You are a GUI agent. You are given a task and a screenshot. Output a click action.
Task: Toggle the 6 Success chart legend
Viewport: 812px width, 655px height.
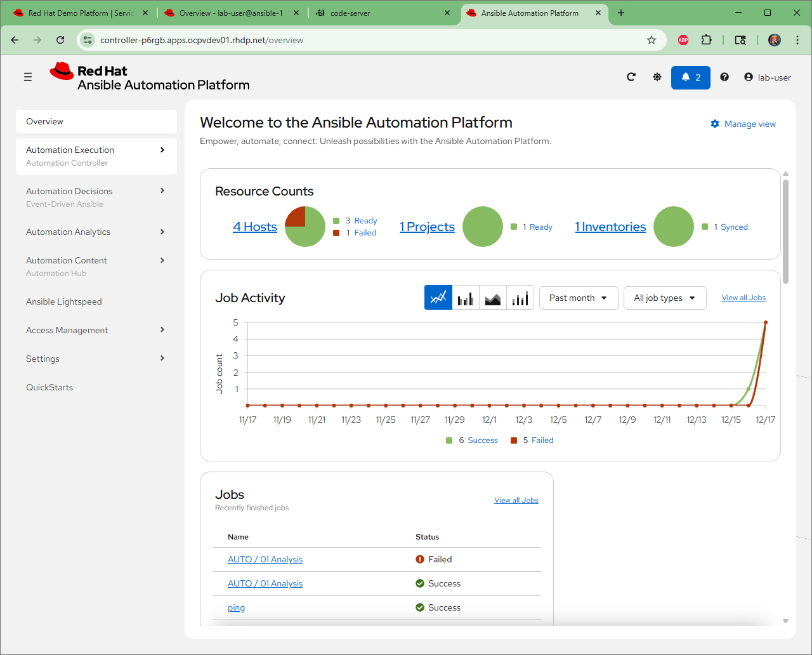point(472,440)
